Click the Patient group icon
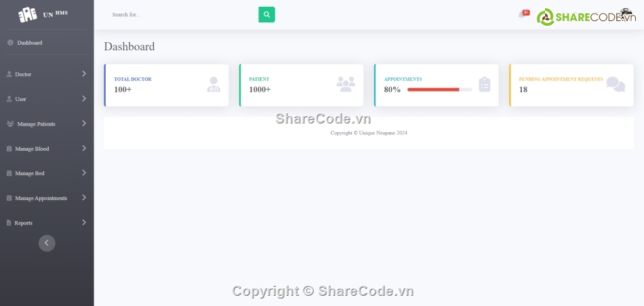The height and width of the screenshot is (306, 644). click(x=346, y=84)
